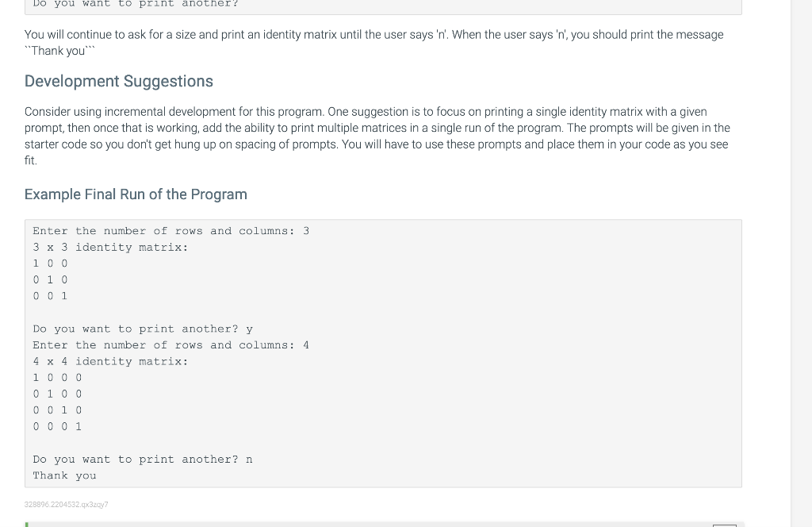Click the final 'Thank you' output line
The width and height of the screenshot is (812, 527).
64,475
